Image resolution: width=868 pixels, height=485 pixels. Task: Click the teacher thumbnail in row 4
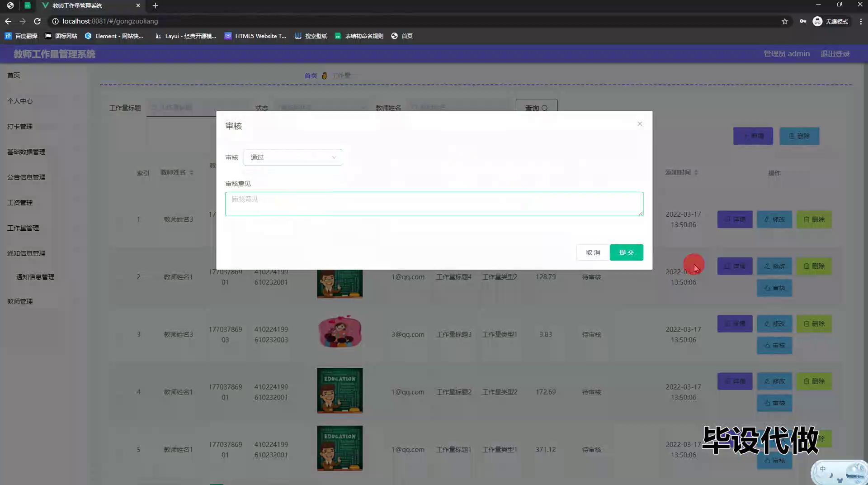pyautogui.click(x=340, y=391)
